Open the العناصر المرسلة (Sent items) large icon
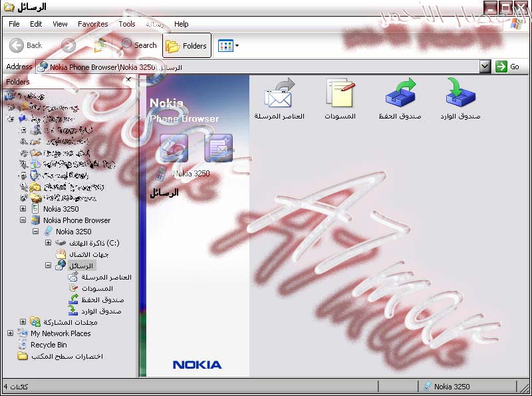Image resolution: width=532 pixels, height=396 pixels. click(279, 99)
